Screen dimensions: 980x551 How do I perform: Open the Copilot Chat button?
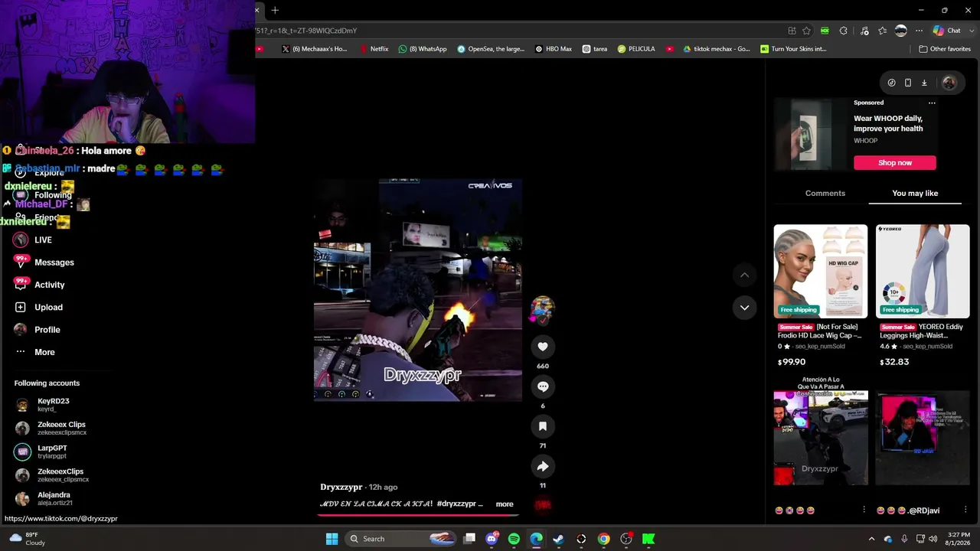click(947, 31)
